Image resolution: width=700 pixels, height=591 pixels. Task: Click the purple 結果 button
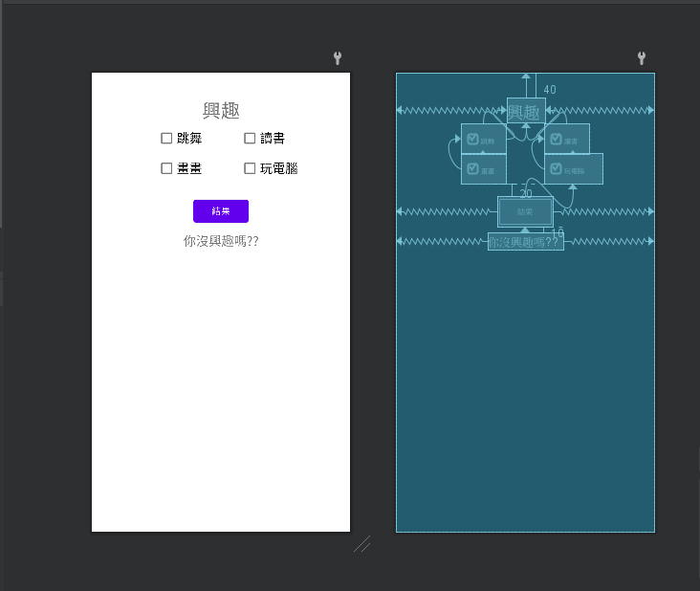pos(221,211)
